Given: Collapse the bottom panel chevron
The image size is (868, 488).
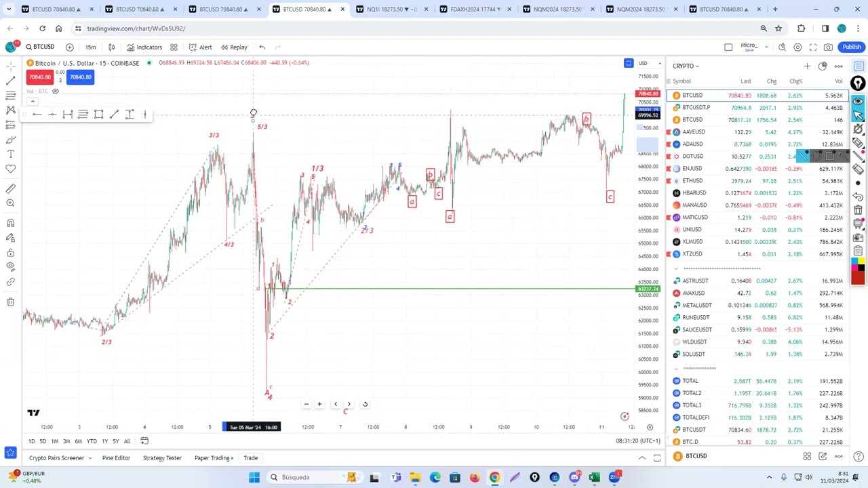Looking at the screenshot, I should [x=642, y=458].
